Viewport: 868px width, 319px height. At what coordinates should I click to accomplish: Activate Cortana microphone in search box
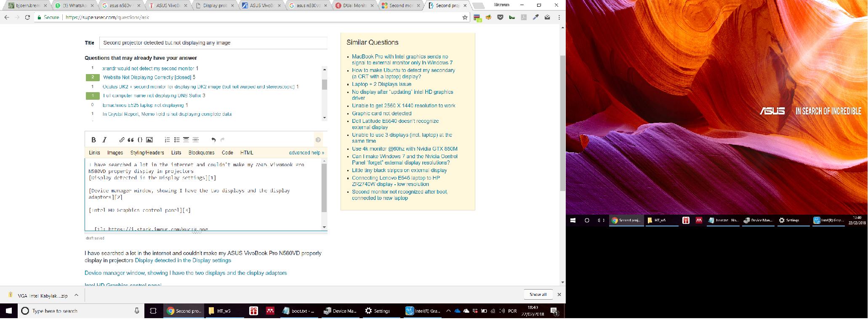click(x=137, y=311)
